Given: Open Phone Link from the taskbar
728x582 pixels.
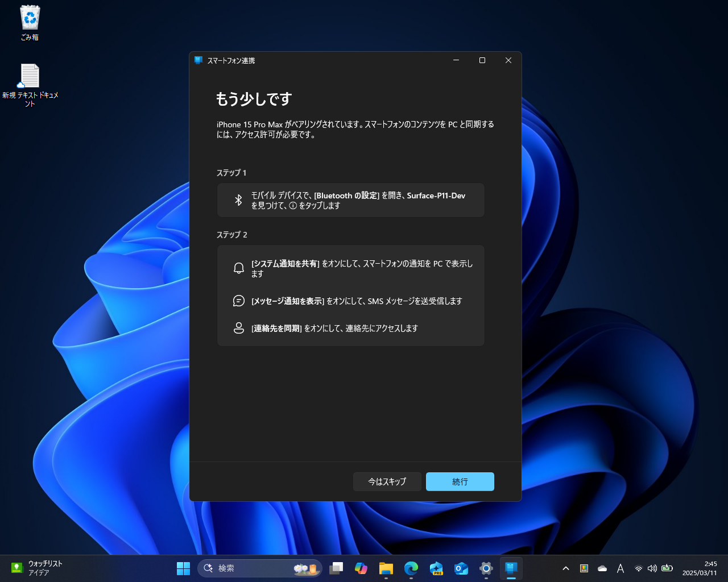Looking at the screenshot, I should [x=511, y=568].
